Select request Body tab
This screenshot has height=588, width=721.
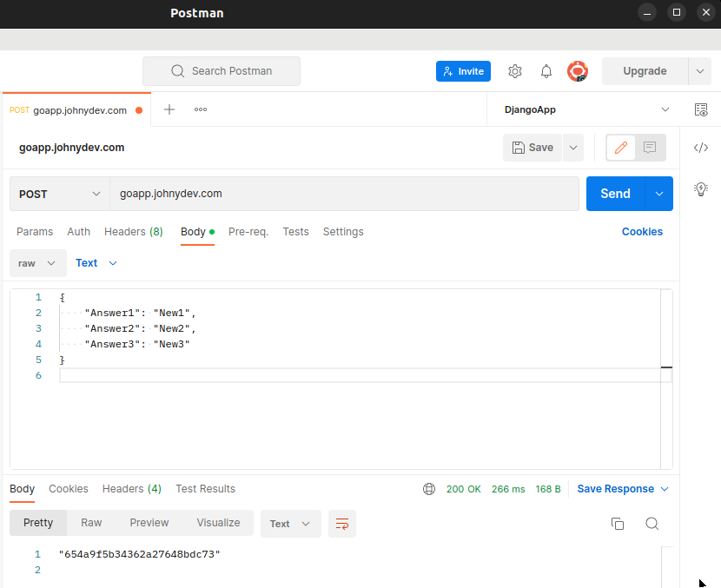coord(197,232)
